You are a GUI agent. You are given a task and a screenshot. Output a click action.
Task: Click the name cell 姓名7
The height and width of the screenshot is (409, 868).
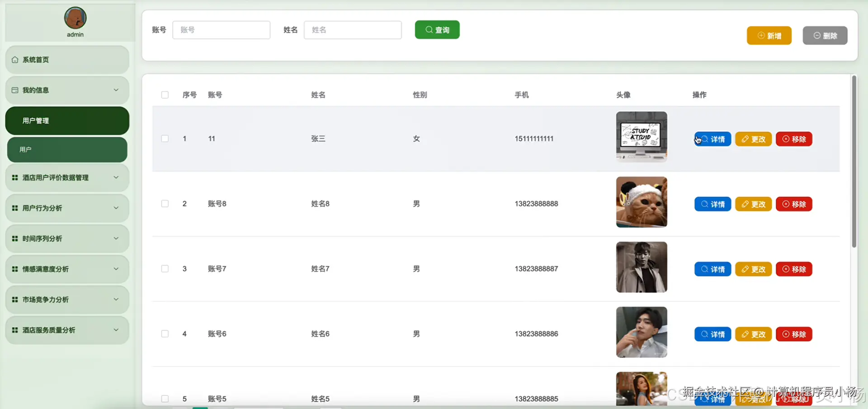pyautogui.click(x=320, y=269)
